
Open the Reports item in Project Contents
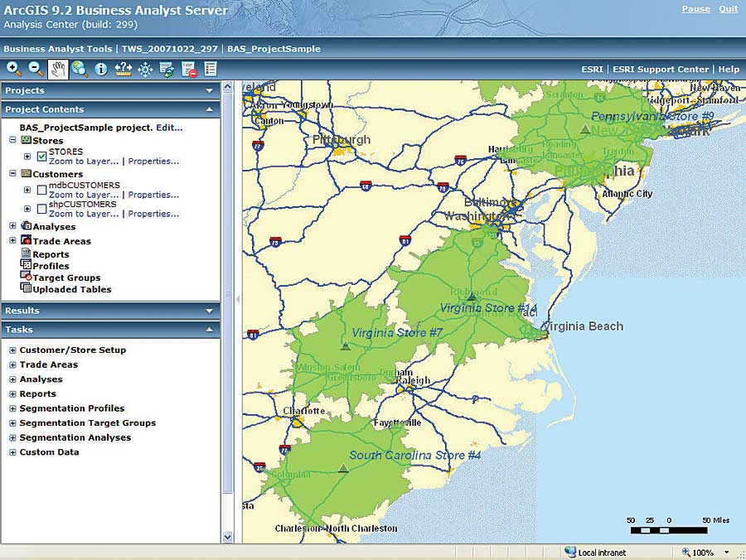[x=51, y=254]
